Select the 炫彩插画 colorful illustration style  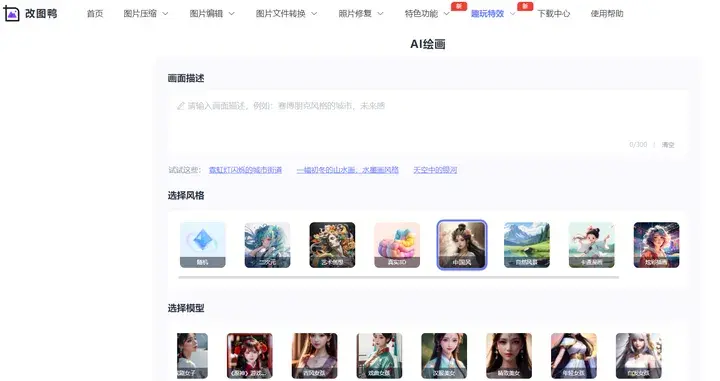[x=656, y=245]
